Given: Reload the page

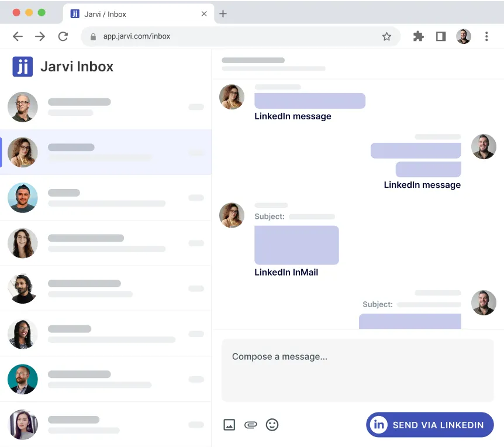Looking at the screenshot, I should (63, 36).
